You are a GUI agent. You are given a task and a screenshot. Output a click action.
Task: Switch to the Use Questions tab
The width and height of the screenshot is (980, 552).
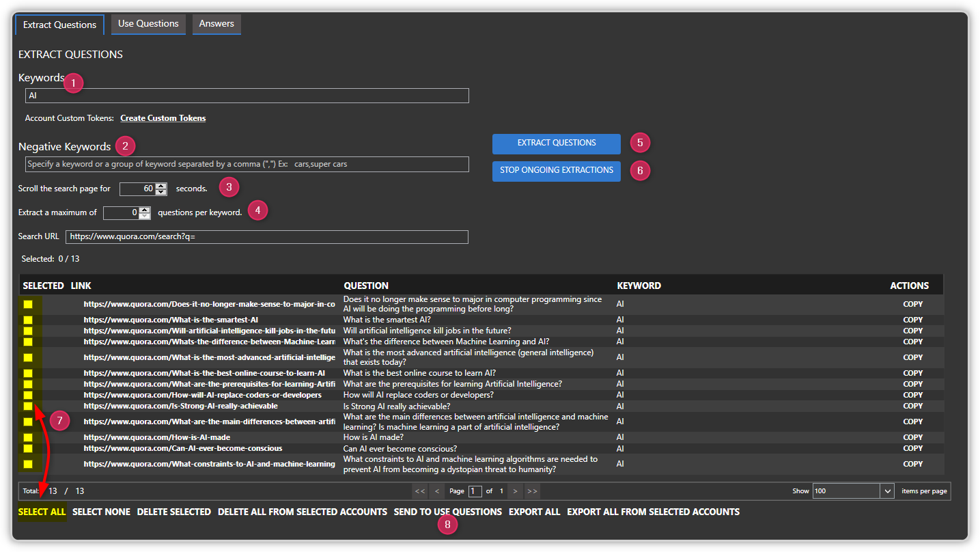[x=148, y=24]
